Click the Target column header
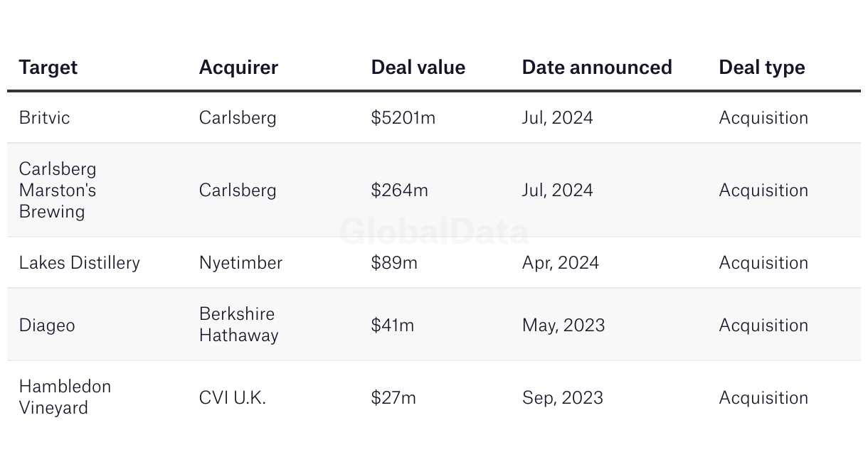The height and width of the screenshot is (462, 868). [x=48, y=68]
